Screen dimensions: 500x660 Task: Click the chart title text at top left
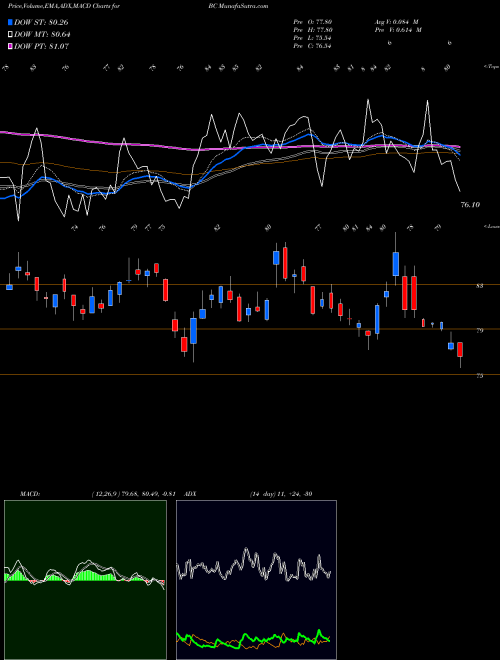[x=63, y=6]
